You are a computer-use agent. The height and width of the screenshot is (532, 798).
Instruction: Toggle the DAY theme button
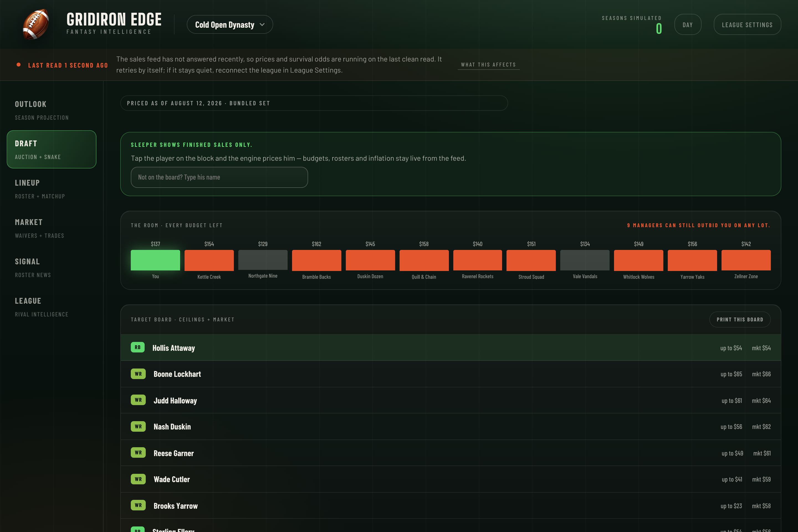[687, 24]
